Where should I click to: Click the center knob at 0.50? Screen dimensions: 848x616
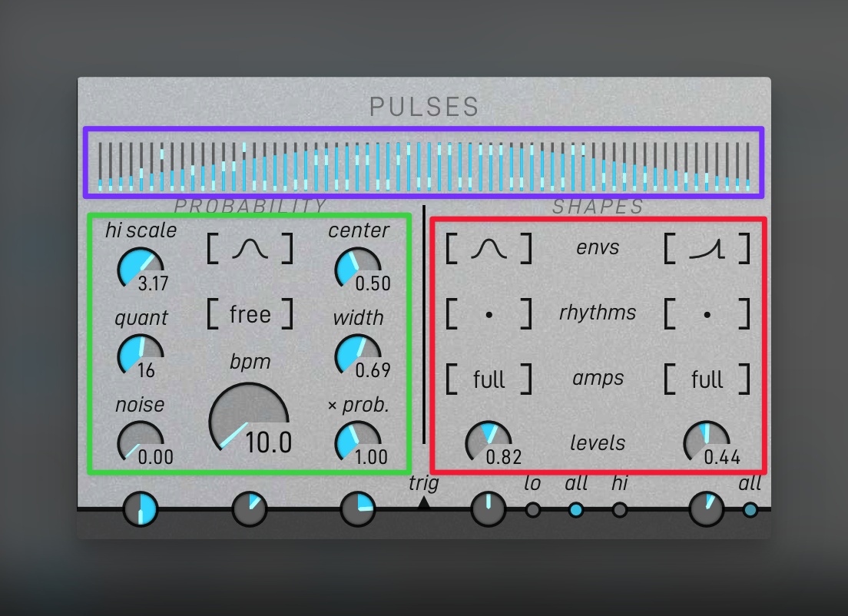click(x=358, y=268)
